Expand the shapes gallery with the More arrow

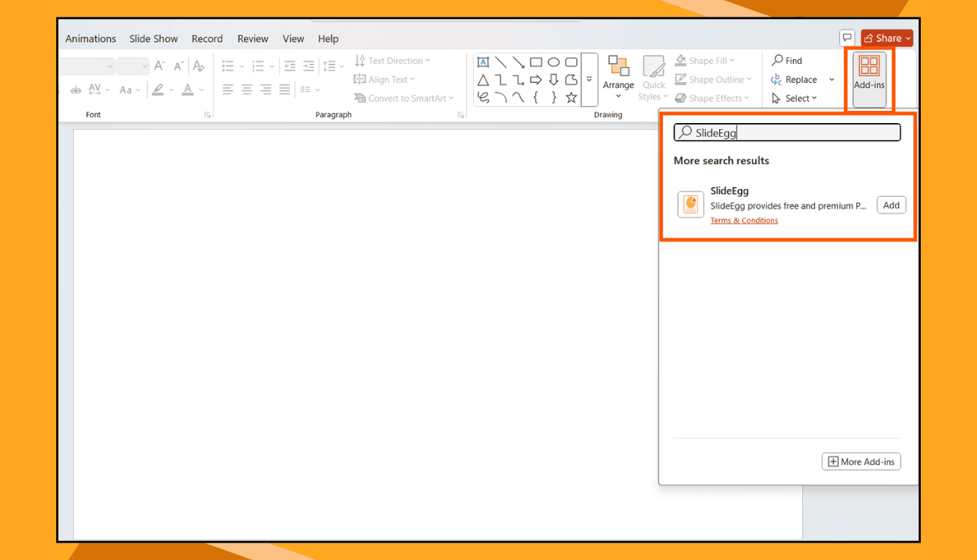click(589, 79)
